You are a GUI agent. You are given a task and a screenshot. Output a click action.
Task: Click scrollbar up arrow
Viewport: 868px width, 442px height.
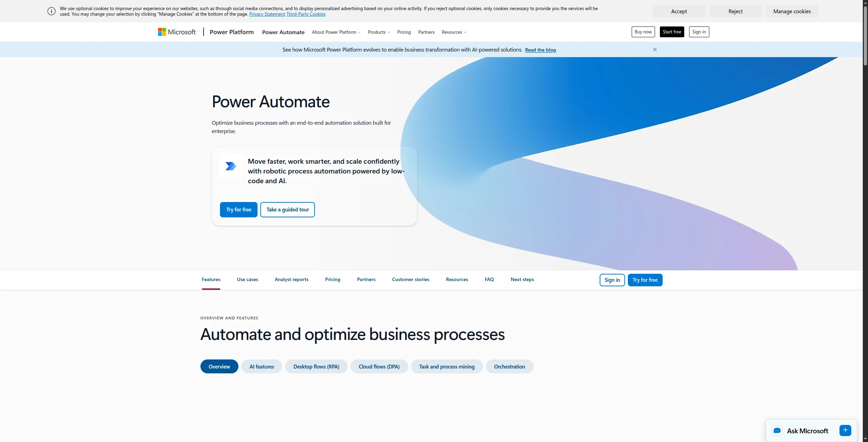[865, 3]
